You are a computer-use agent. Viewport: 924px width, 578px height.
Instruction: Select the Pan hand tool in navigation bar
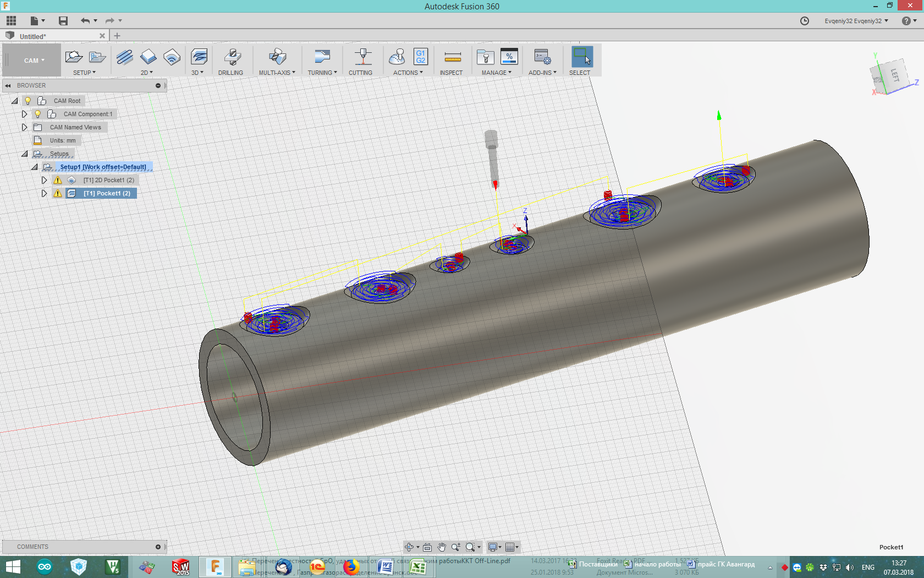442,547
